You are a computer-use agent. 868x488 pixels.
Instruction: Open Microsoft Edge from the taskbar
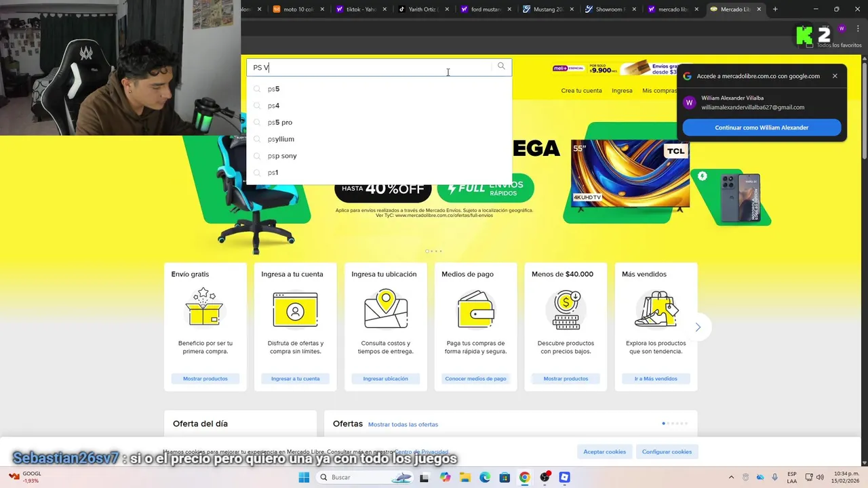coord(485,477)
